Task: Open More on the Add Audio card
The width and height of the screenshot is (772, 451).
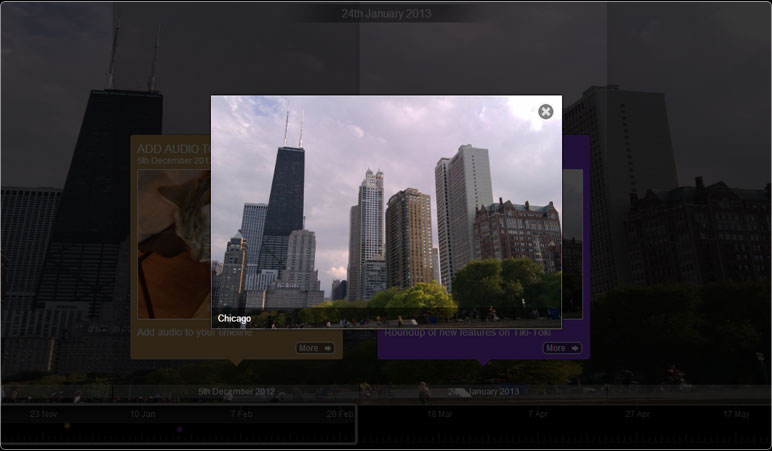Action: [x=315, y=348]
